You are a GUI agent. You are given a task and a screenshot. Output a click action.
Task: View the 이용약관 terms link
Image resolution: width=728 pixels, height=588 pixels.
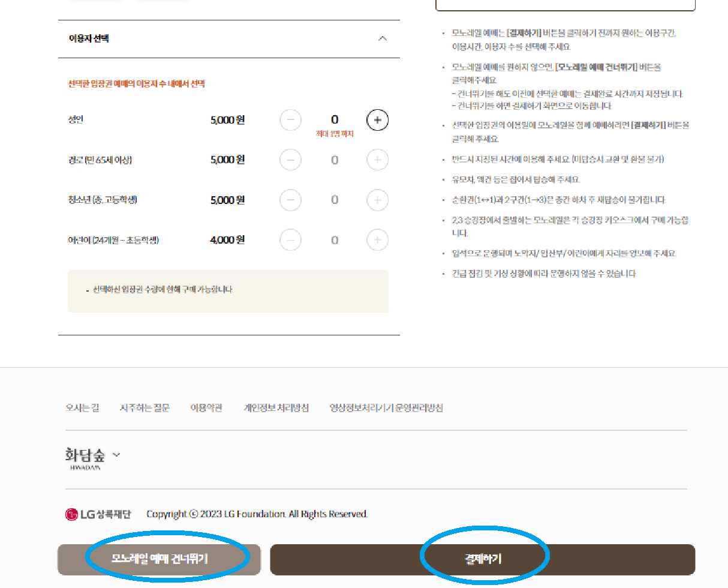click(206, 408)
